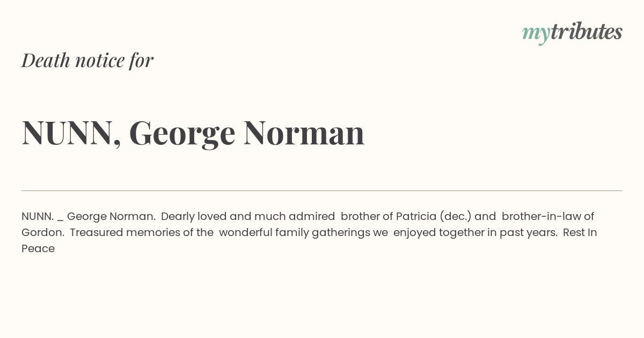
Task: Click the phrase "Dearly loved and much admired"
Action: 248,217
